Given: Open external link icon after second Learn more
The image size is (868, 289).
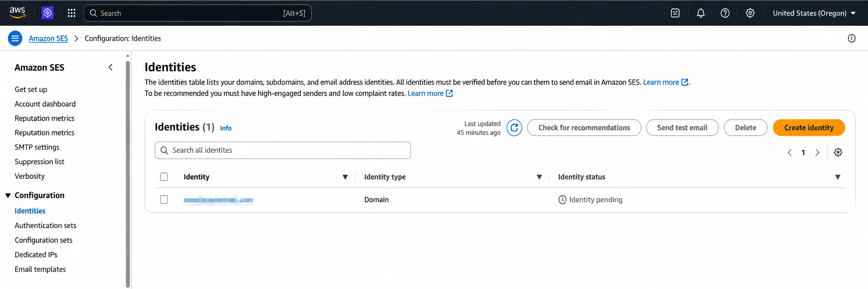Looking at the screenshot, I should click(x=449, y=93).
